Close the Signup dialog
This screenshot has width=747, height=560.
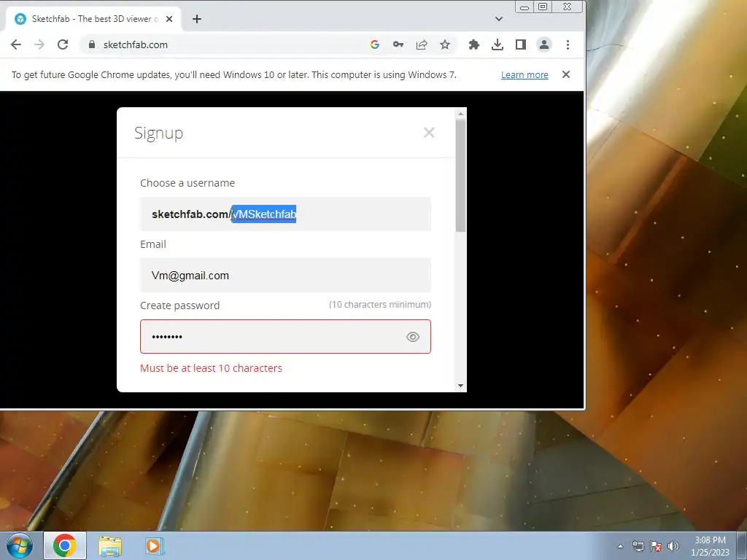(x=429, y=133)
